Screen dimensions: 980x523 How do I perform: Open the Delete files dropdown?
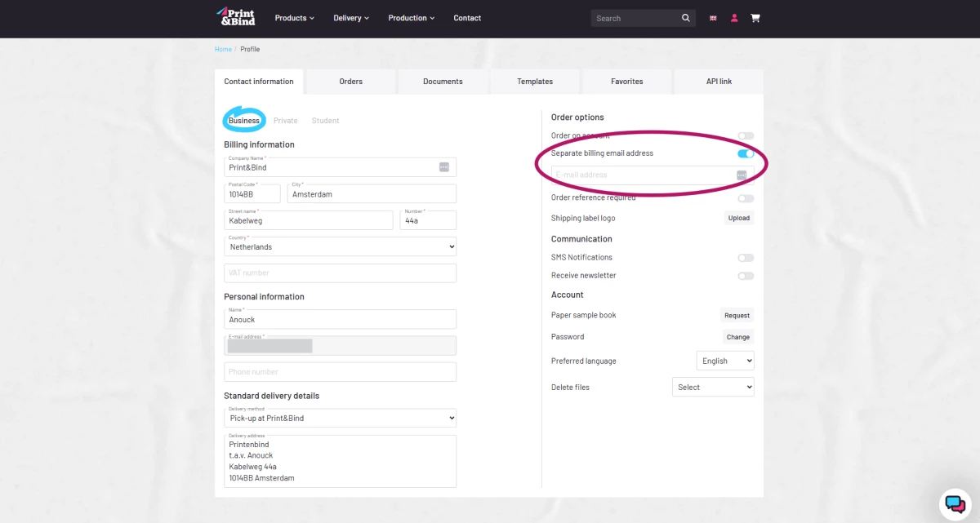[x=713, y=387]
